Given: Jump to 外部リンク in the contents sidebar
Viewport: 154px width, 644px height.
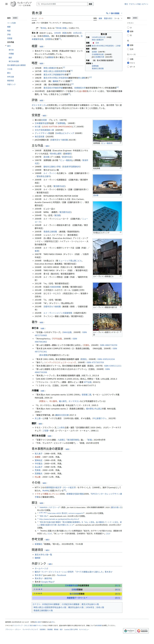Looking at the screenshot, I should point(11,84).
